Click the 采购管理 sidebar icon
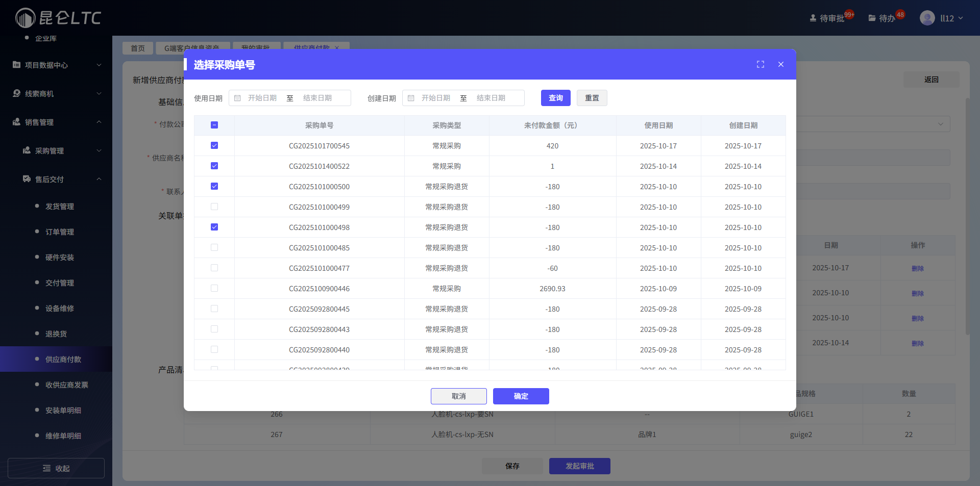The width and height of the screenshot is (980, 486). coord(27,150)
